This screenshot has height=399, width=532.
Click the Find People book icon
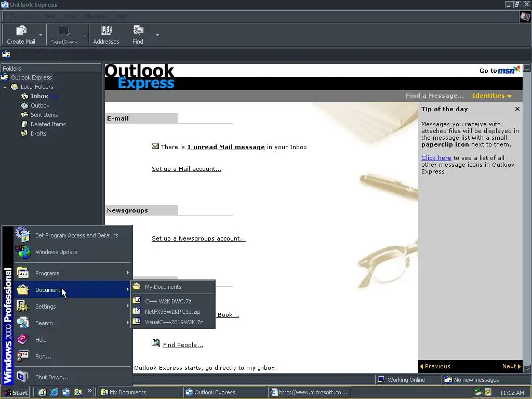(x=155, y=343)
